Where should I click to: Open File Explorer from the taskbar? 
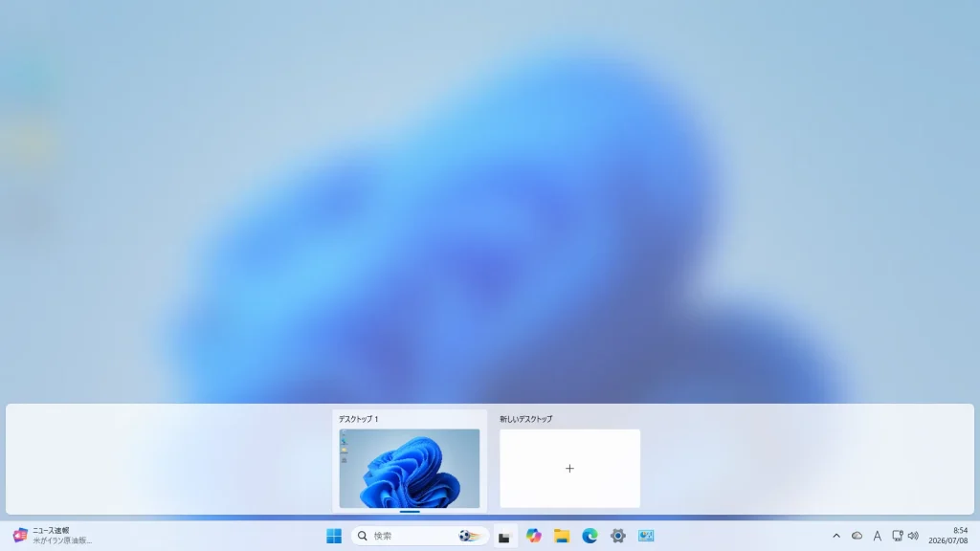[x=561, y=536]
